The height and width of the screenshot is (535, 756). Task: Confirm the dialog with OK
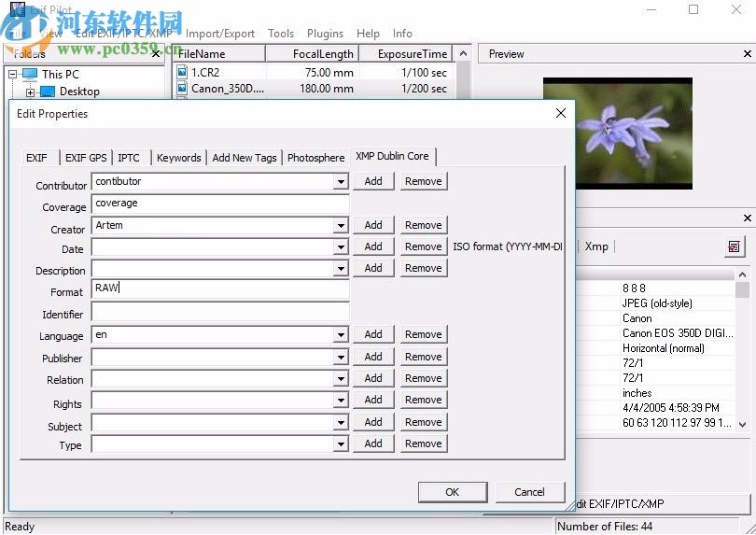point(453,492)
